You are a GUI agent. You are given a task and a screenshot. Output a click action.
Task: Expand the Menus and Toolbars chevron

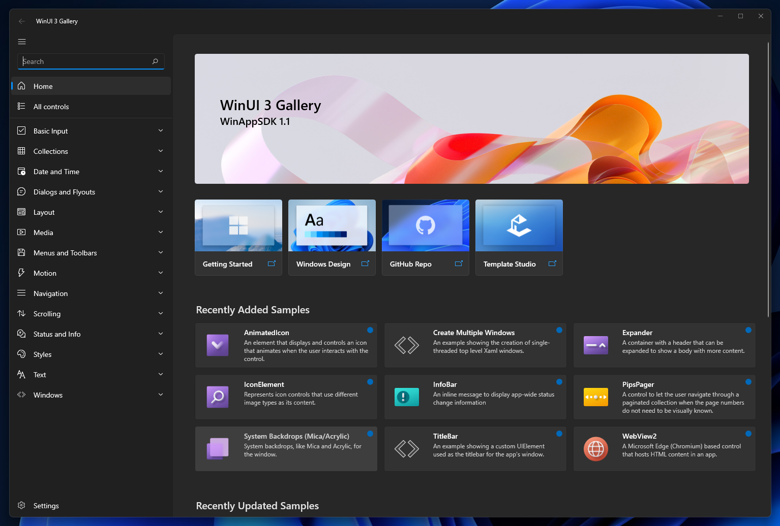point(161,252)
